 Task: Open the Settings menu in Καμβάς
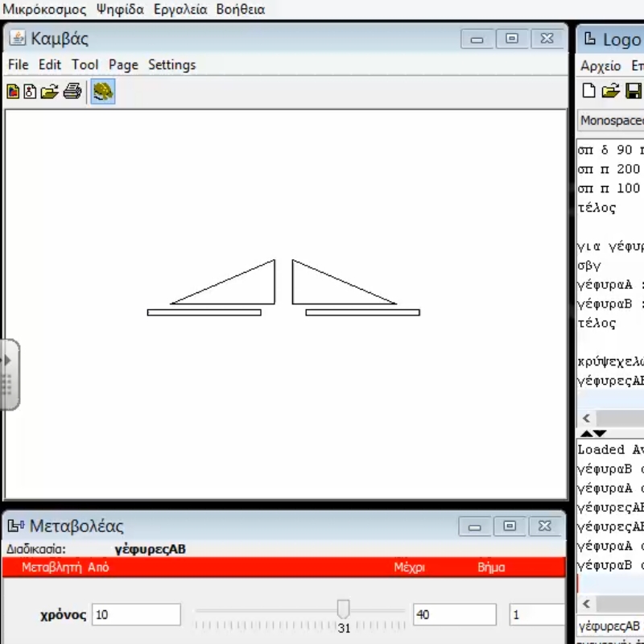pyautogui.click(x=171, y=65)
